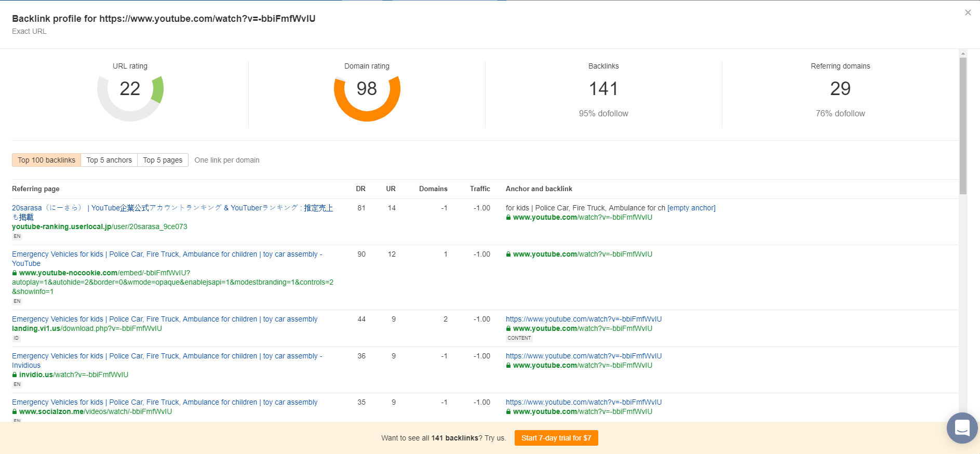Switch to the Top 5 pages tab
The width and height of the screenshot is (980, 454).
pyautogui.click(x=163, y=160)
